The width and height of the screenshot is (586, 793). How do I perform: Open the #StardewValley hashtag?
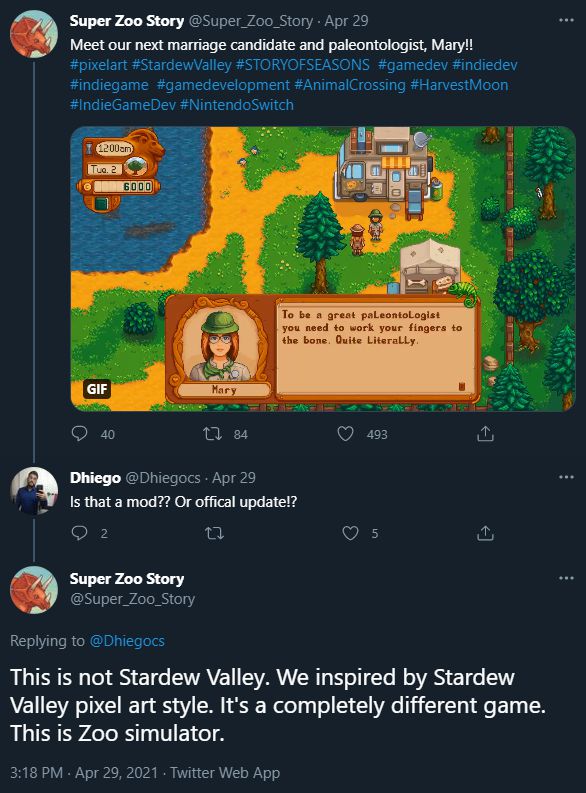click(181, 65)
